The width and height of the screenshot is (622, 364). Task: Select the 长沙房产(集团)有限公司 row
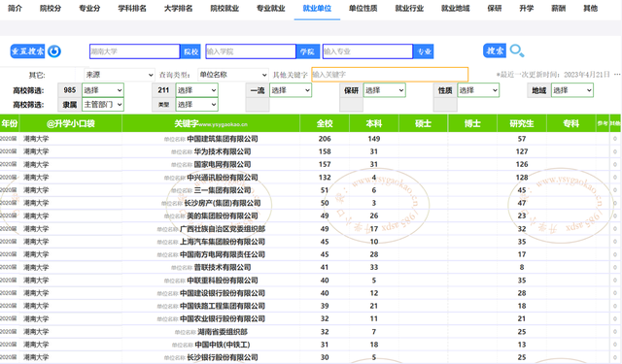[311, 203]
